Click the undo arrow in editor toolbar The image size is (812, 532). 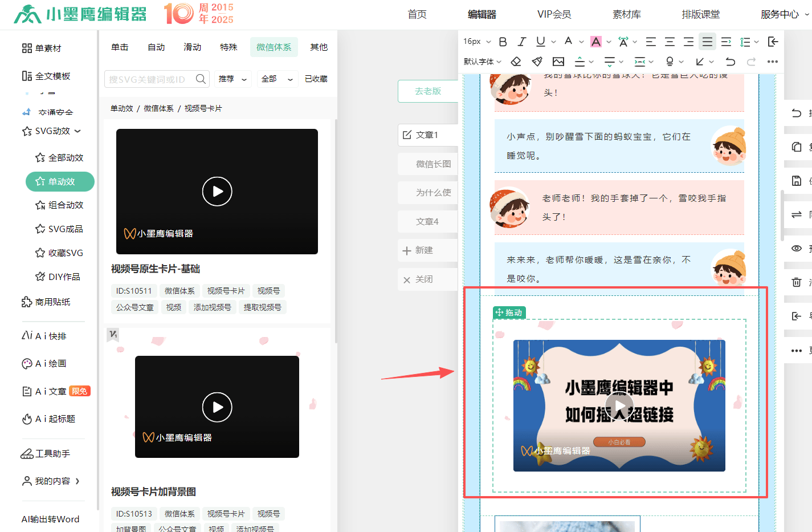point(730,62)
